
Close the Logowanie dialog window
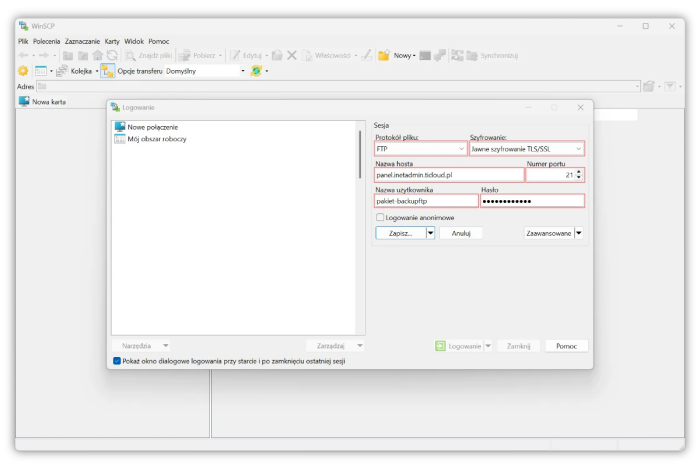coord(580,108)
